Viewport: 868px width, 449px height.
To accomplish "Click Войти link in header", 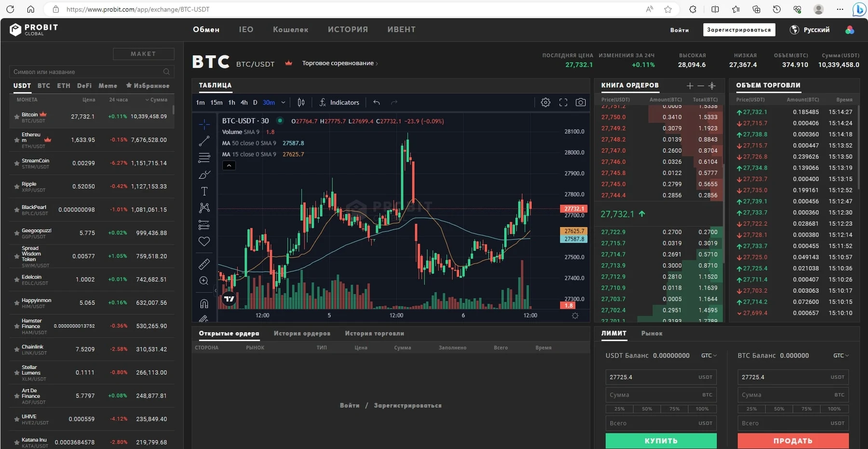I will click(x=679, y=30).
